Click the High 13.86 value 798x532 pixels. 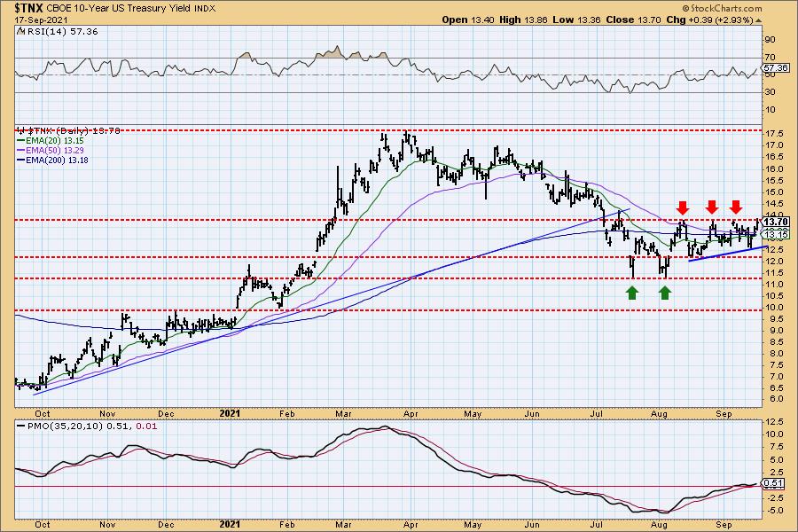[524, 20]
